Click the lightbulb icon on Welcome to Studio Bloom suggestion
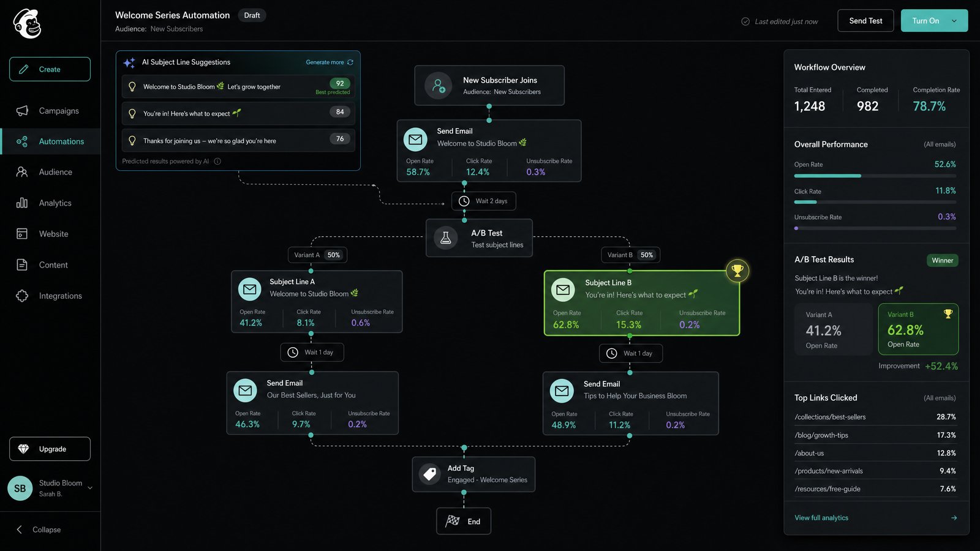 pyautogui.click(x=132, y=87)
